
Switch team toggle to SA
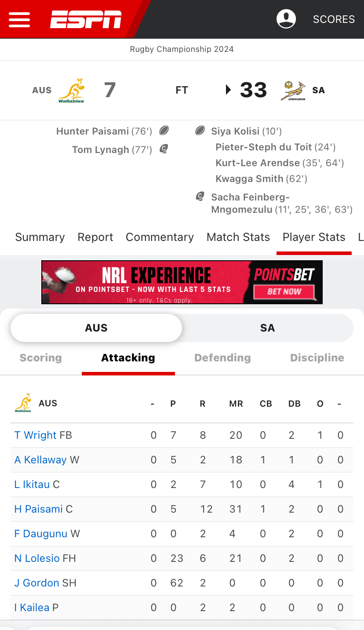point(267,328)
